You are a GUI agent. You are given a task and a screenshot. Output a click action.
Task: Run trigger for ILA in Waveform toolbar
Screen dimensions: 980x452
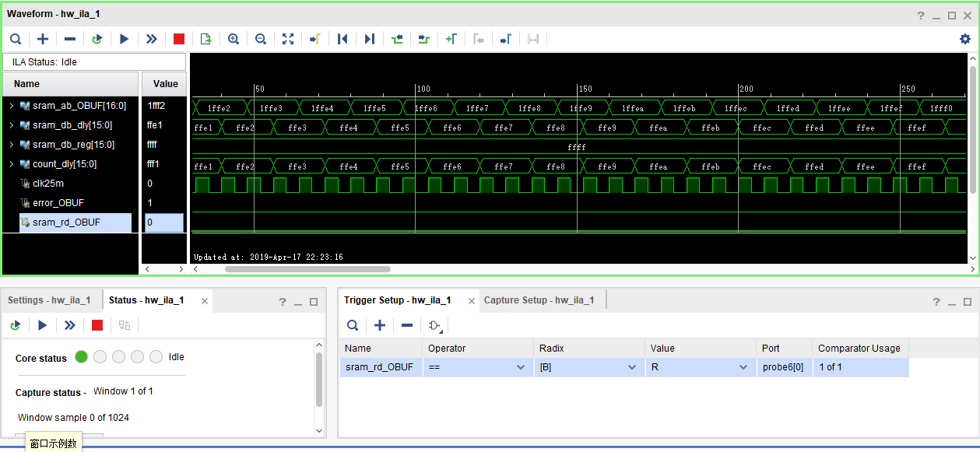click(124, 39)
